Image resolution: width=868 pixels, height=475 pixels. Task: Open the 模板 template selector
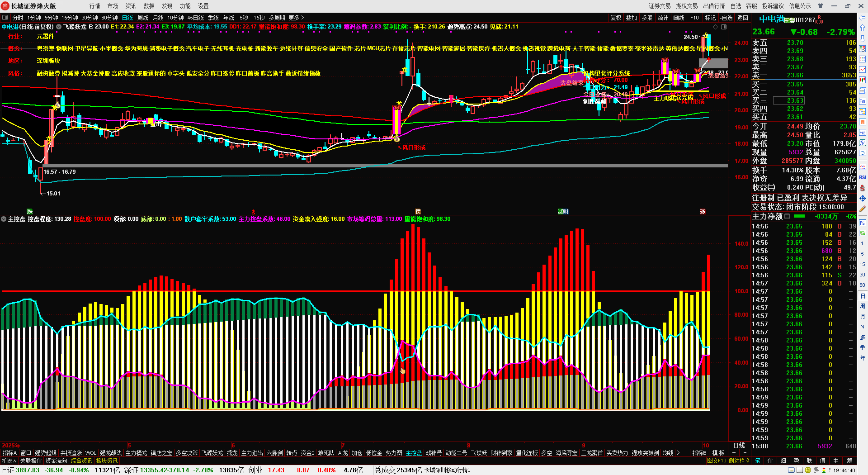(719, 453)
